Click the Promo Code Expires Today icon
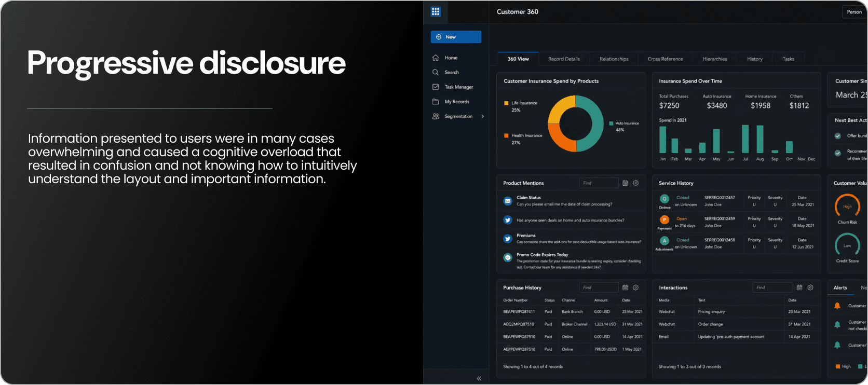The image size is (868, 385). pos(508,257)
